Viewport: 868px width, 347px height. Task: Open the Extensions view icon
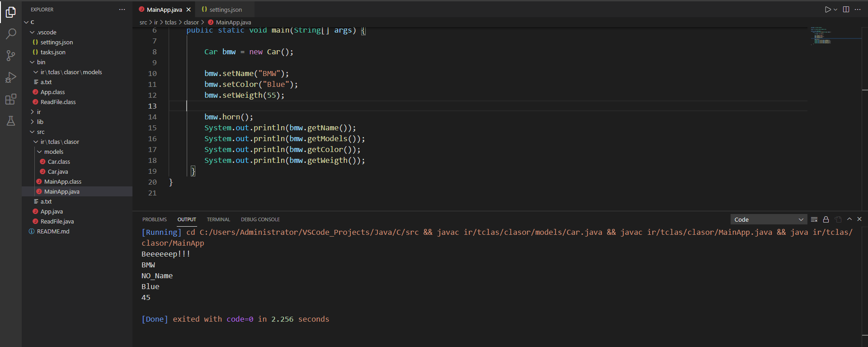click(x=11, y=99)
